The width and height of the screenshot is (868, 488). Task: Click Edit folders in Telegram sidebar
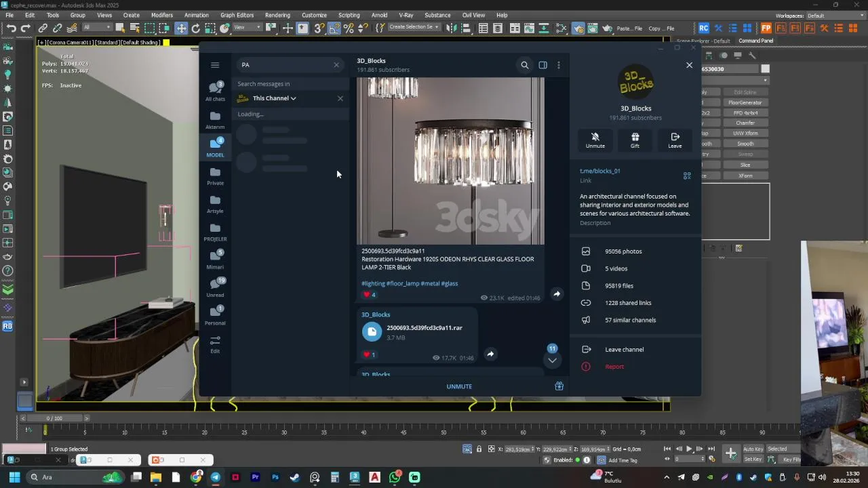click(x=215, y=344)
